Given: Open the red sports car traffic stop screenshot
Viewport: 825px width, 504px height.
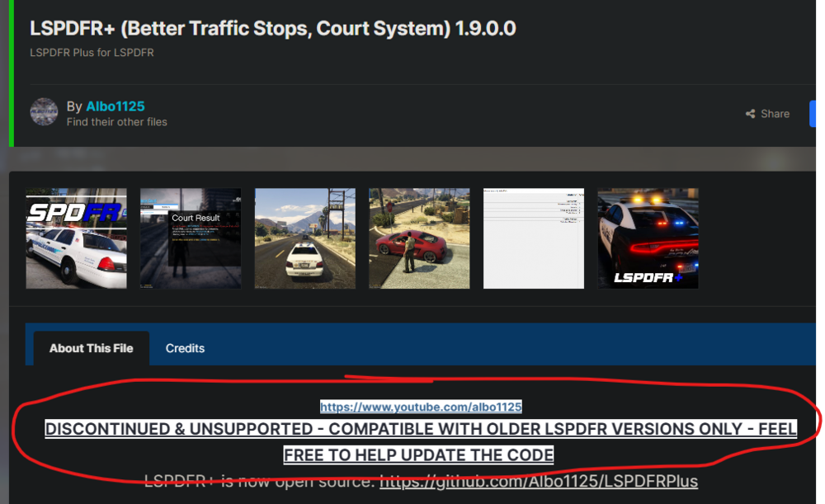Looking at the screenshot, I should (419, 238).
